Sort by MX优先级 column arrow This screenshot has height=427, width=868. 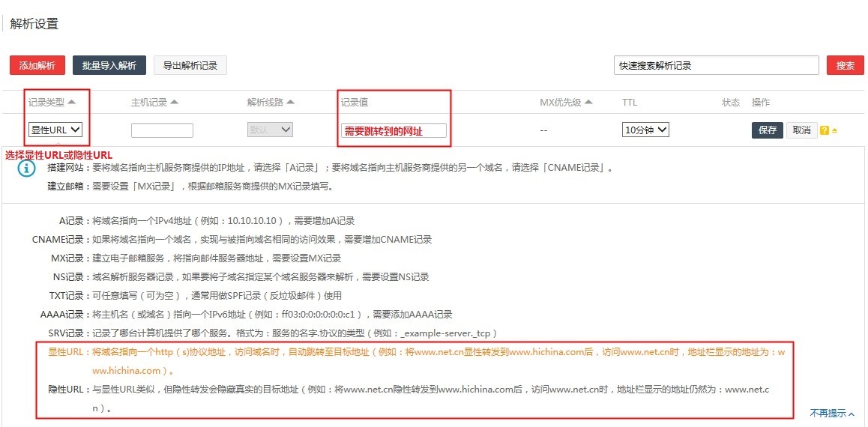pos(588,102)
